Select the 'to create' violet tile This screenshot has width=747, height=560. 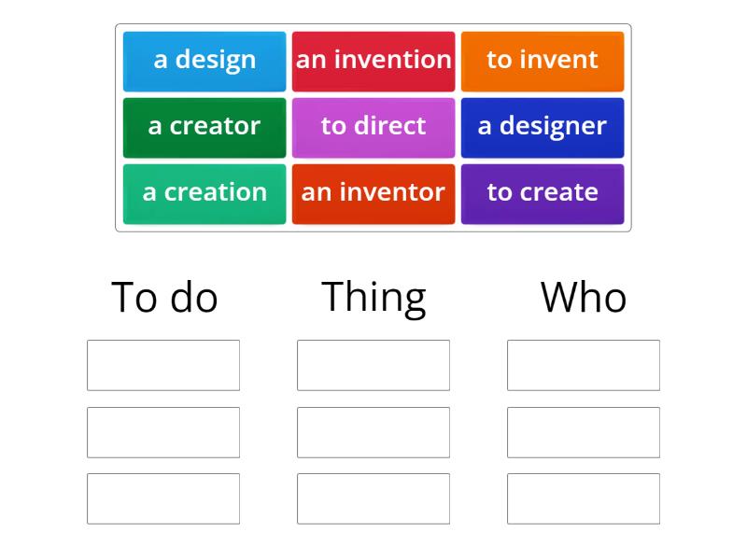(543, 193)
